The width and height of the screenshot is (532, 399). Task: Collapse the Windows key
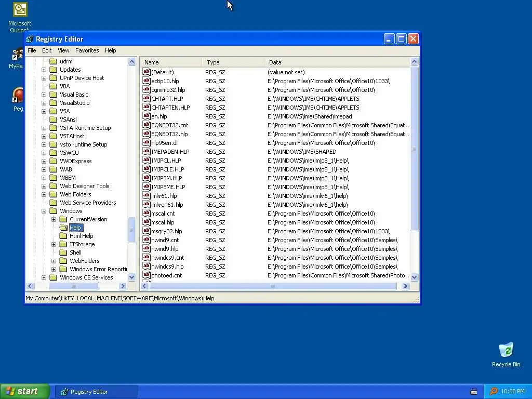[x=44, y=211]
